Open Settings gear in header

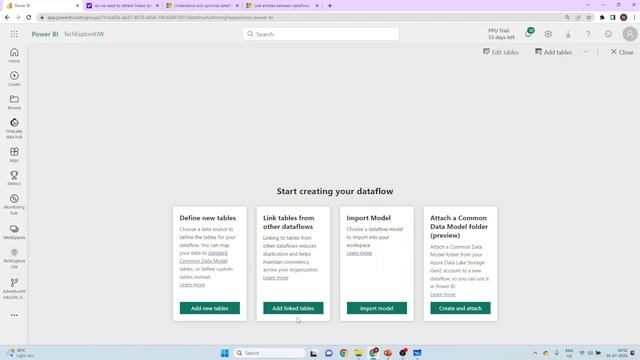point(548,34)
